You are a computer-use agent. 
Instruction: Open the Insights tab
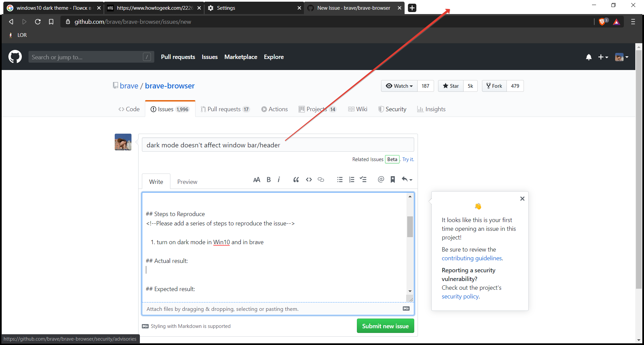click(431, 109)
